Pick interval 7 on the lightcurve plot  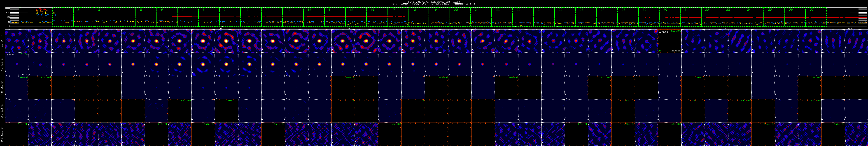[x=188, y=17]
